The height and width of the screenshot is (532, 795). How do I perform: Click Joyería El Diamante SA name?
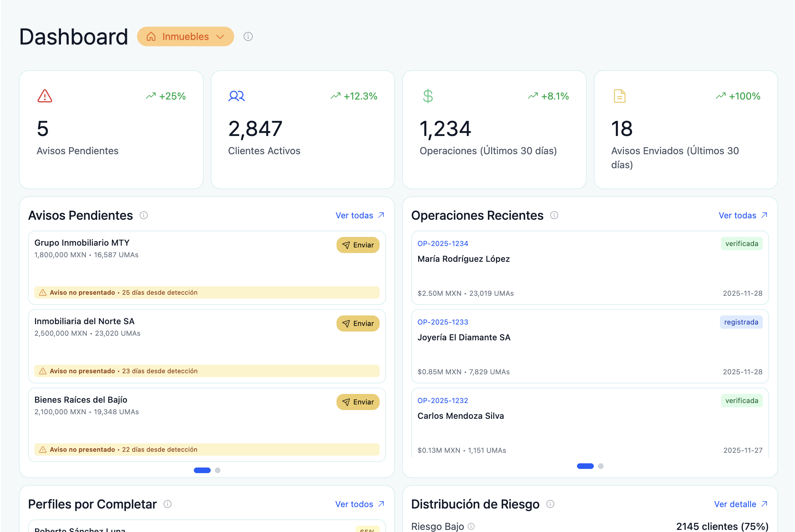pyautogui.click(x=464, y=337)
